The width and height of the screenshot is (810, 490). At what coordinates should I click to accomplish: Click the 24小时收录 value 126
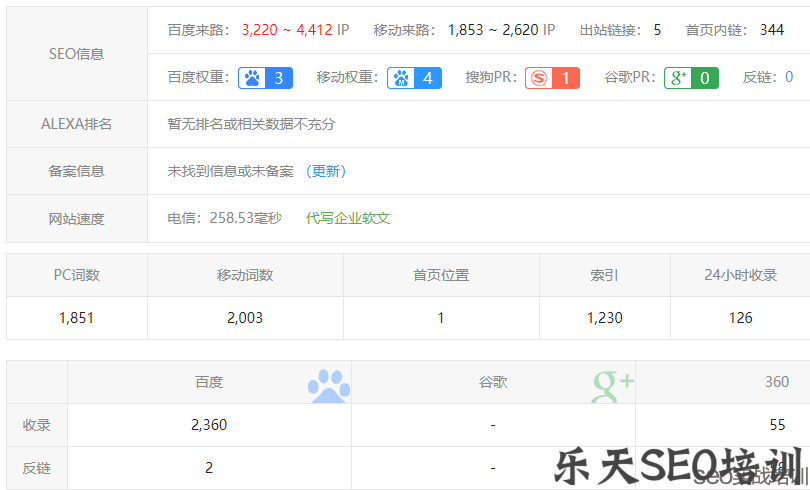[740, 318]
